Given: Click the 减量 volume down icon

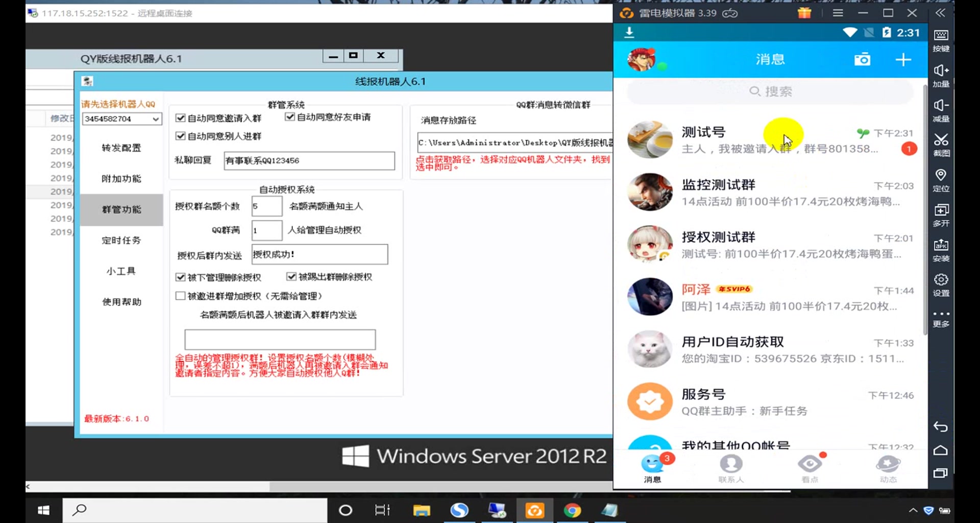Looking at the screenshot, I should (x=941, y=110).
